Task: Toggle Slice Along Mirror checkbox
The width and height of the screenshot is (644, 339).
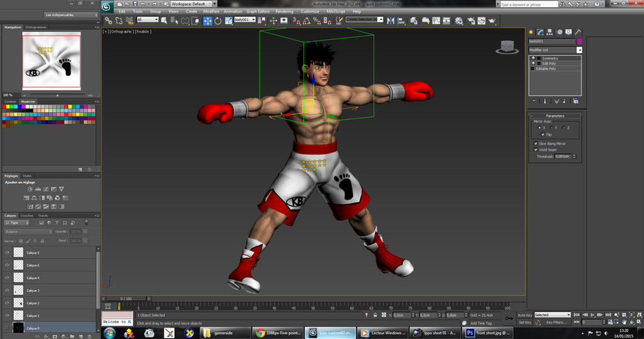Action: [536, 143]
